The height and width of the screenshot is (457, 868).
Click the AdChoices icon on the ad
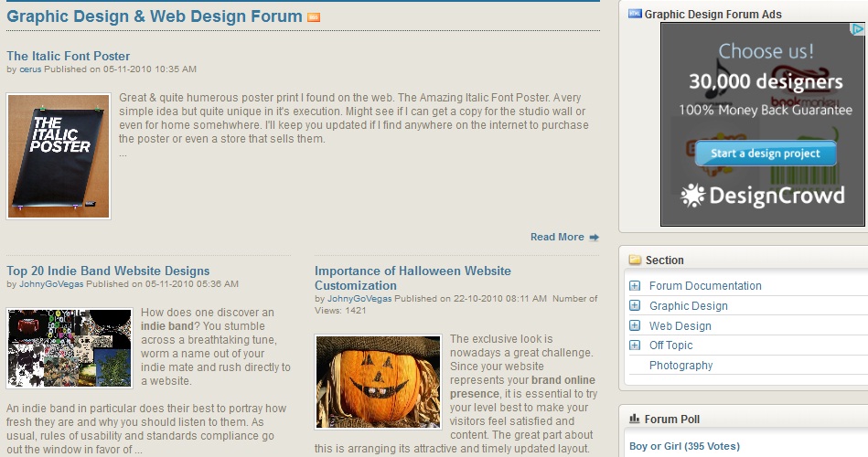pyautogui.click(x=857, y=29)
